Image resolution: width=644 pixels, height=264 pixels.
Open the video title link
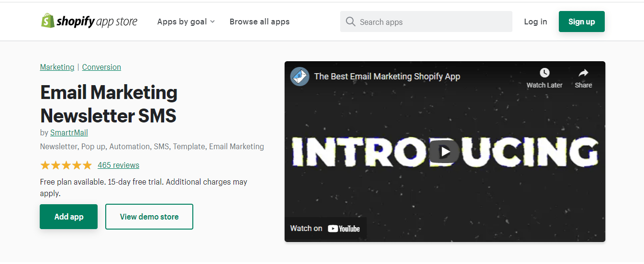387,77
